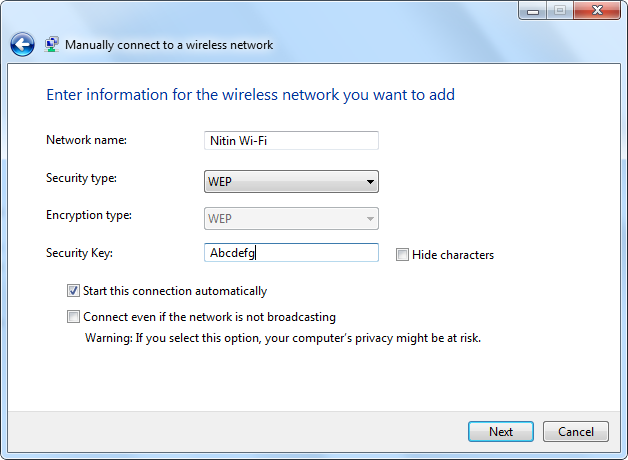The width and height of the screenshot is (628, 460).
Task: Check Connect even if network not broadcasting
Action: [x=73, y=317]
